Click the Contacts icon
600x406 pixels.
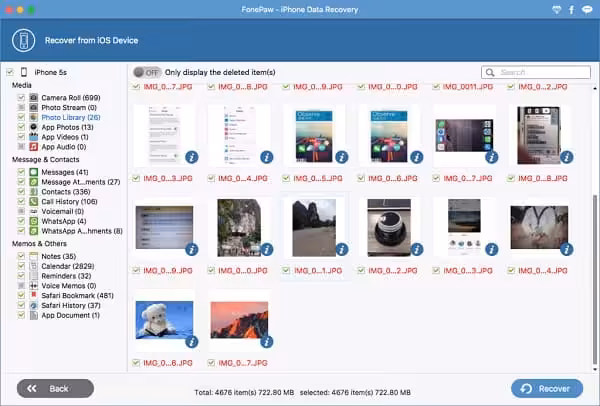click(x=34, y=192)
